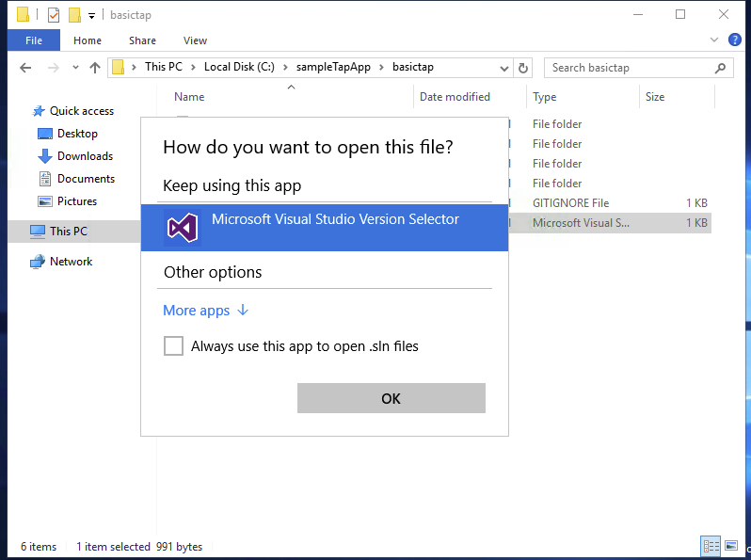751x560 pixels.
Task: Go up one folder level arrow
Action: 95,68
